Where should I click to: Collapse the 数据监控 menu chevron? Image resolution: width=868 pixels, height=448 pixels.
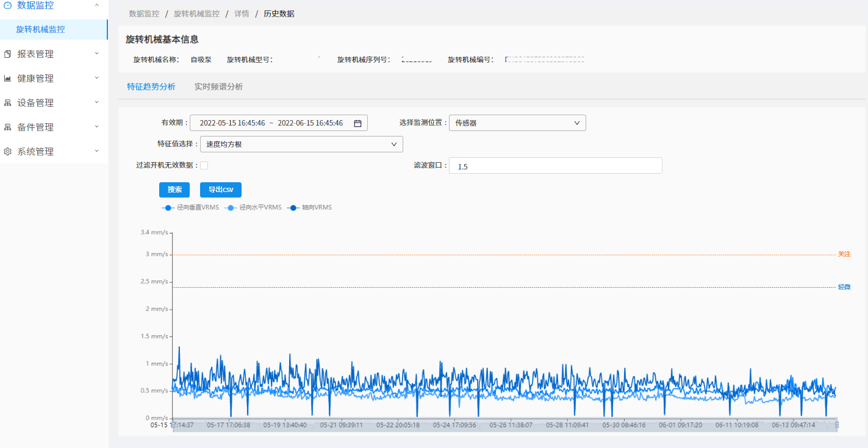96,5
